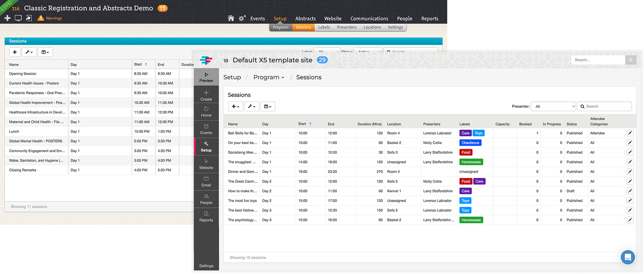Open the Create plus icon in sidebar

[x=206, y=93]
